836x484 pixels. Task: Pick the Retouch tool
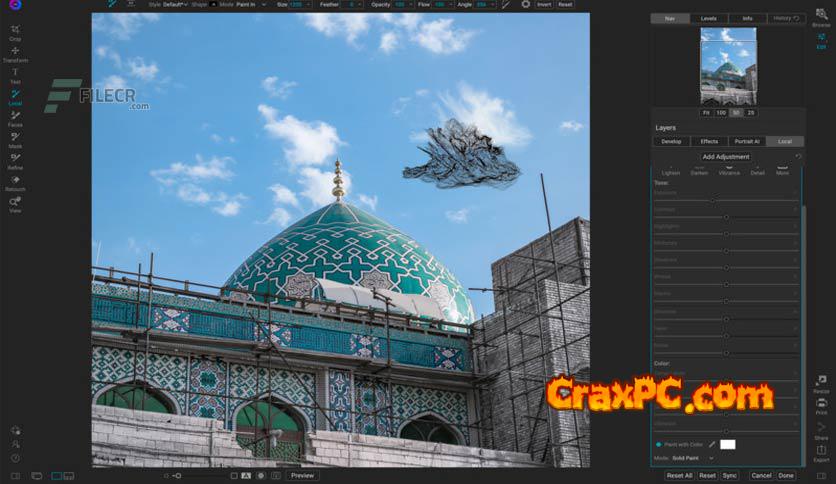(15, 182)
